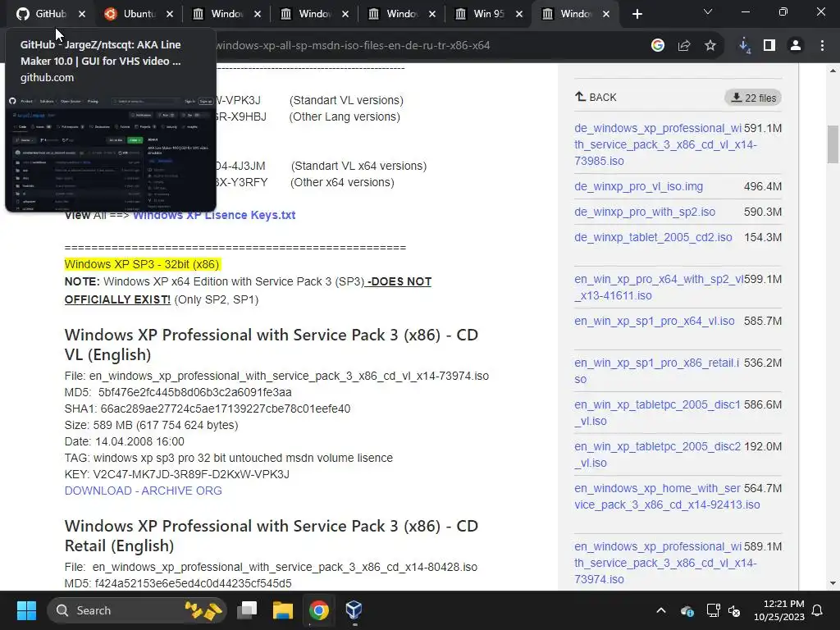Open de_winxp_tablet_2005_cd2.iso link
The image size is (840, 630).
click(653, 237)
